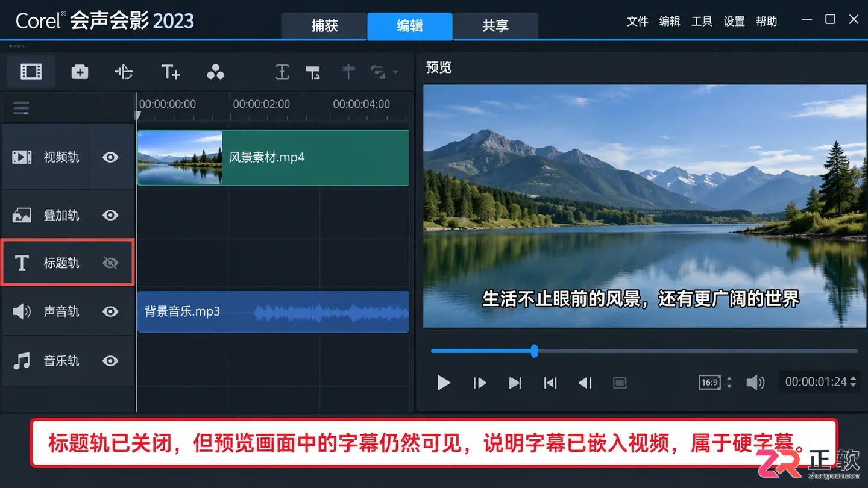This screenshot has width=868, height=488.
Task: Select the highlighted blue 编辑 tab
Action: (x=410, y=26)
